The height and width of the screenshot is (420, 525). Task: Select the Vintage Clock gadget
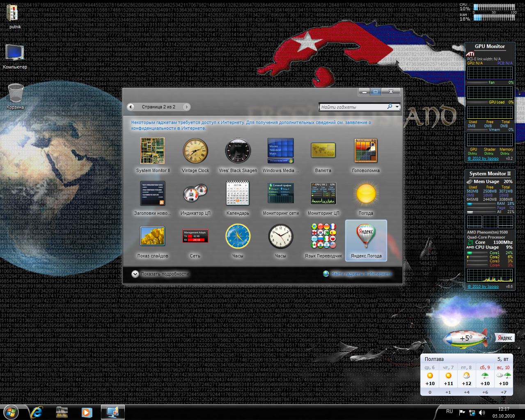195,151
